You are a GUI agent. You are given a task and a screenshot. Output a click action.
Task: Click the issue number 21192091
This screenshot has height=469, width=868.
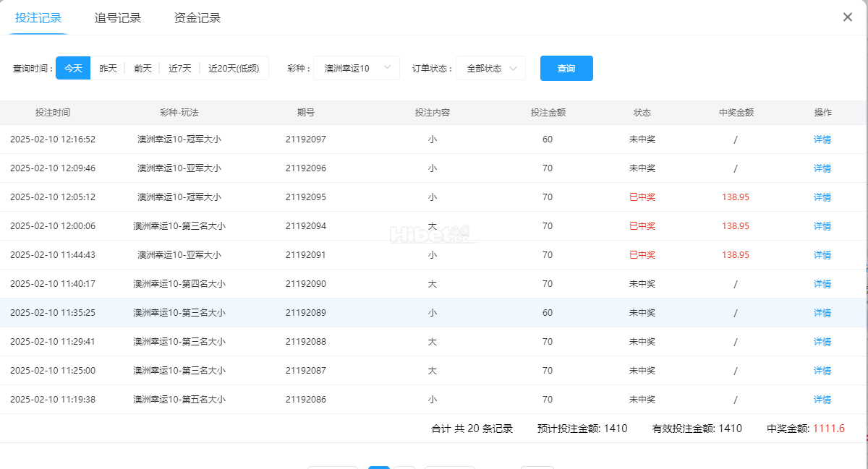[x=306, y=255]
